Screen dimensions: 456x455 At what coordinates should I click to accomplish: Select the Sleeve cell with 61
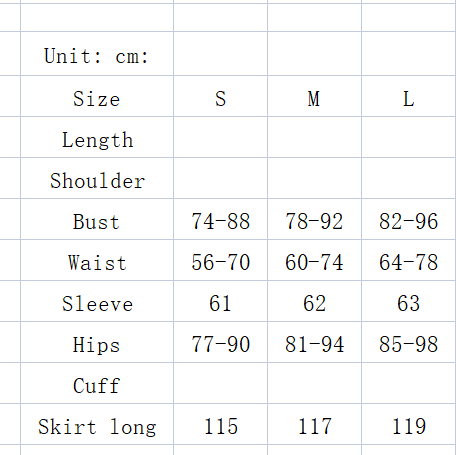[220, 301]
